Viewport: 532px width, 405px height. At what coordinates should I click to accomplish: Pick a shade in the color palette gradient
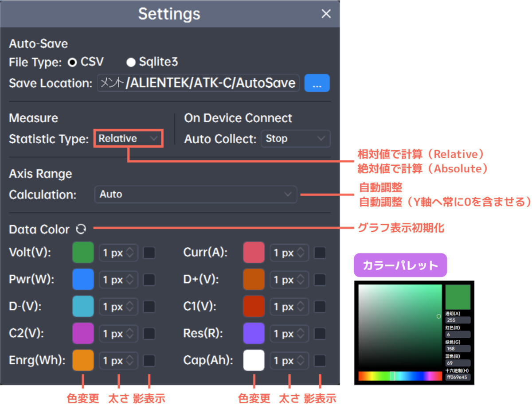tap(400, 326)
